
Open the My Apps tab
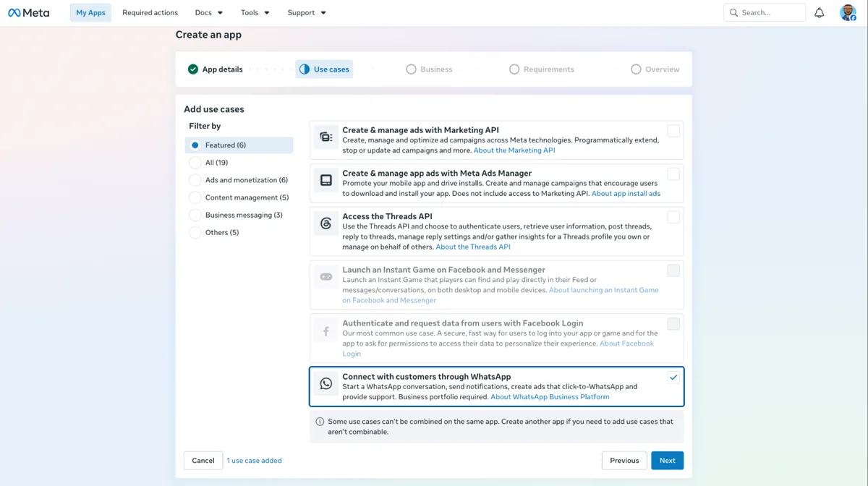90,12
